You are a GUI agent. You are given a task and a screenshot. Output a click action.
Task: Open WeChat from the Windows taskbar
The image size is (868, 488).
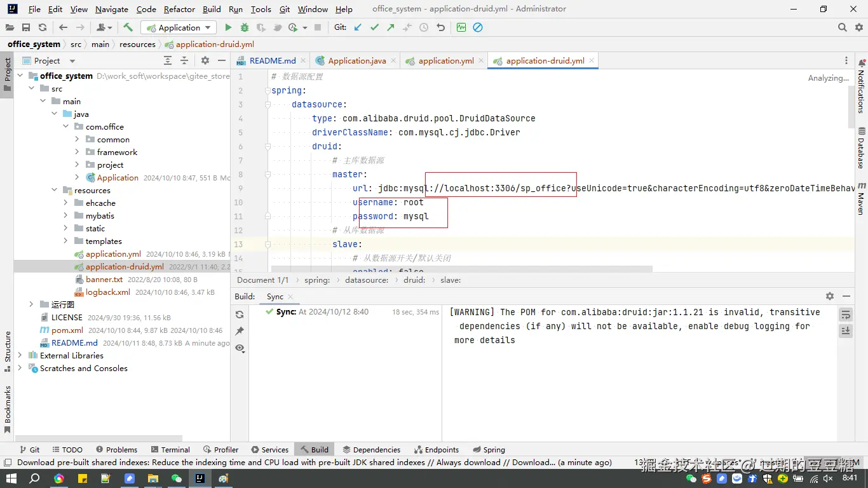pyautogui.click(x=177, y=478)
